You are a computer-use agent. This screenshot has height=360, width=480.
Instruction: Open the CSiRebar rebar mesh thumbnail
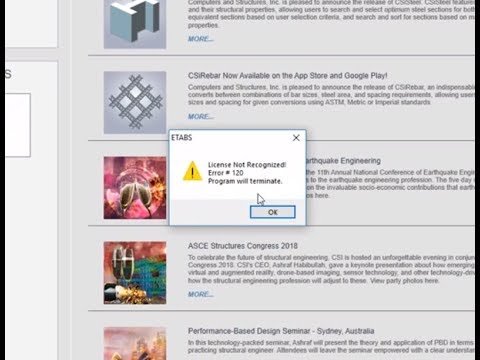(135, 102)
